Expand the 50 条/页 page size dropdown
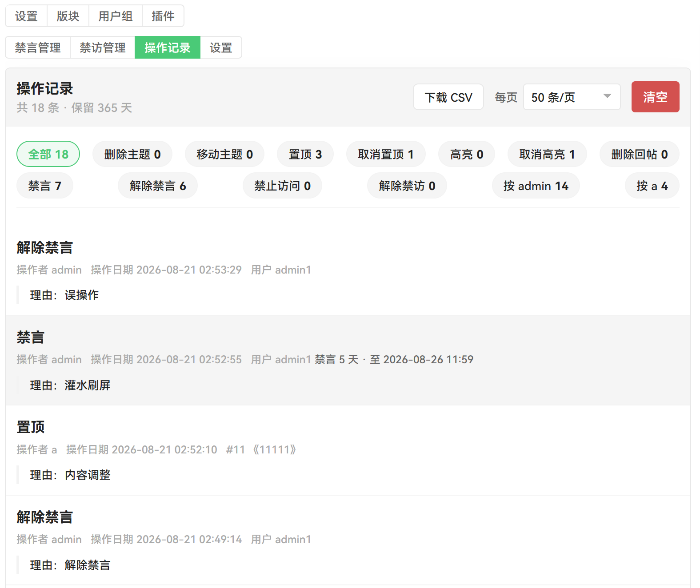The image size is (700, 588). point(572,97)
